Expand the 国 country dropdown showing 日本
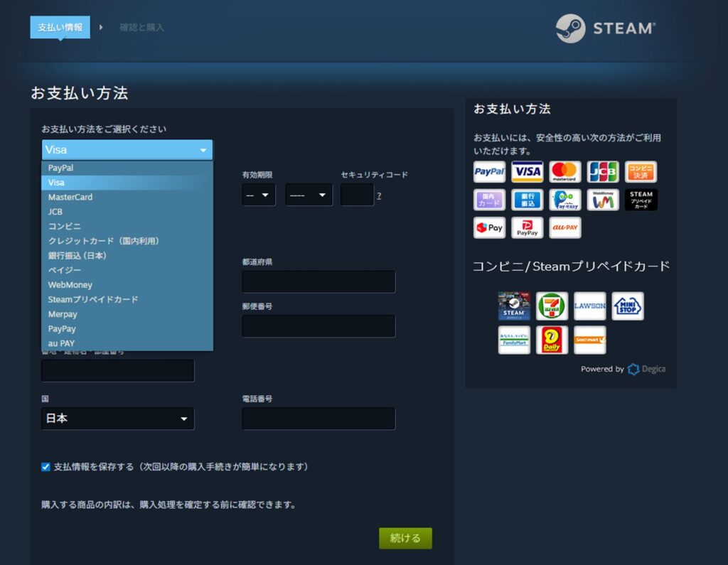 pyautogui.click(x=117, y=419)
